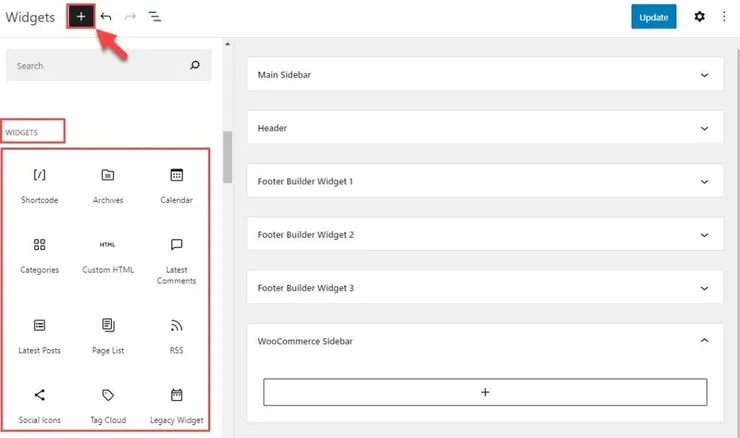Add the Custom HTML widget block

pos(108,255)
